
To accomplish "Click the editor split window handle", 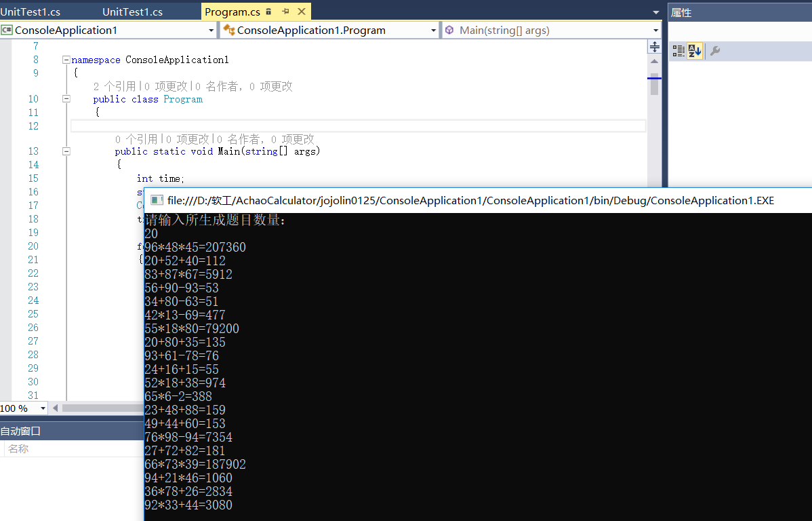I will [655, 47].
